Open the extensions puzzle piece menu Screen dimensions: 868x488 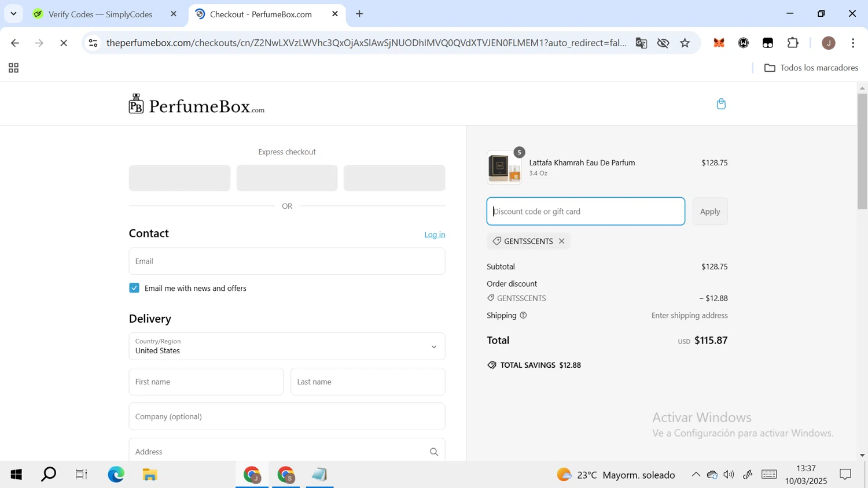793,43
